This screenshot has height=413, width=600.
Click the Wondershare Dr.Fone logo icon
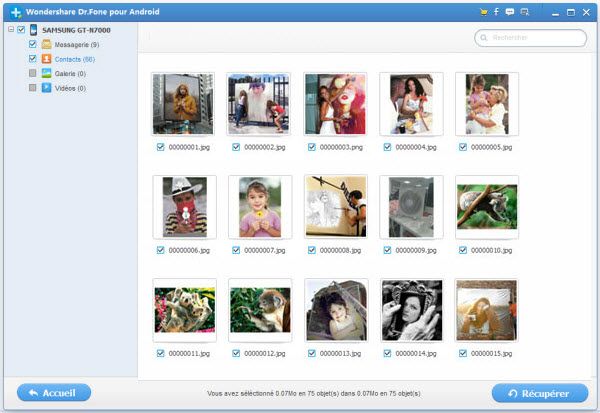point(15,12)
